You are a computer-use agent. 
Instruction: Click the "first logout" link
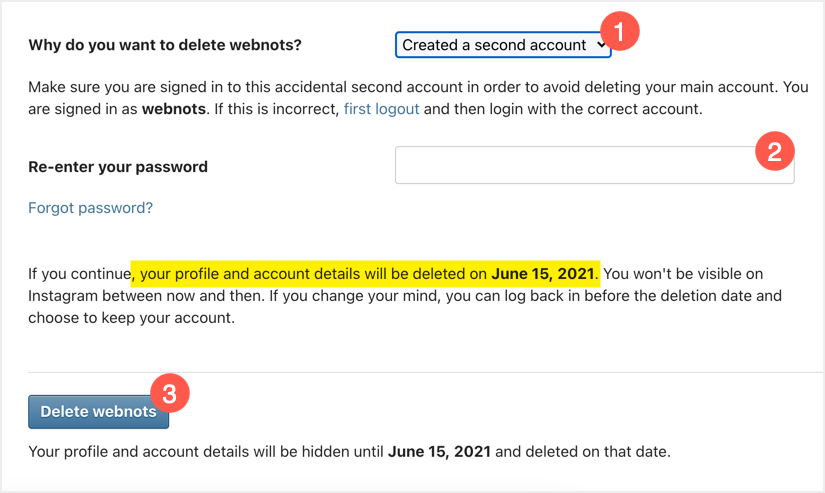point(381,108)
